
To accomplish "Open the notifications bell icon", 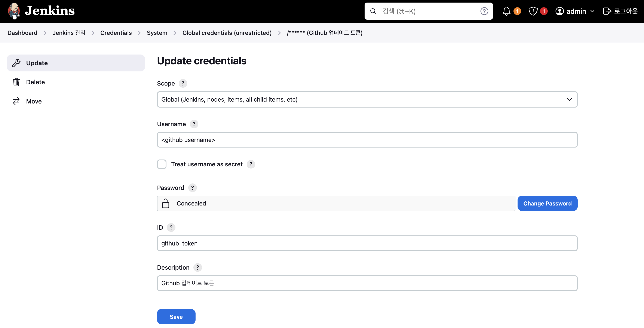I will click(506, 11).
